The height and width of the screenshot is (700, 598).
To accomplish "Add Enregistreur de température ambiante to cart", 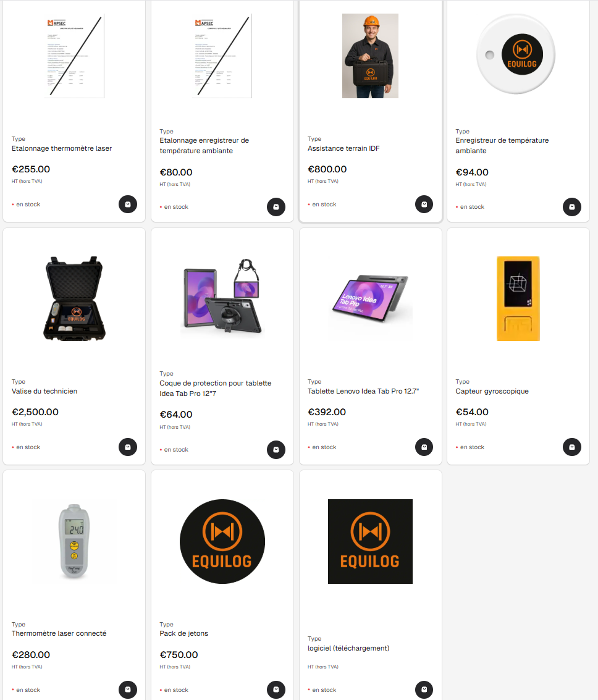I will pyautogui.click(x=571, y=207).
